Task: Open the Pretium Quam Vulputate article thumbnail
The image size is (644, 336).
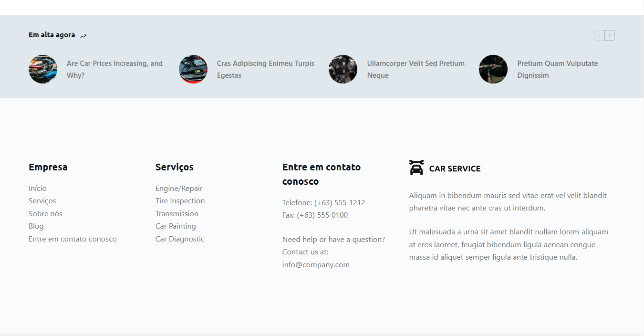Action: [x=493, y=69]
